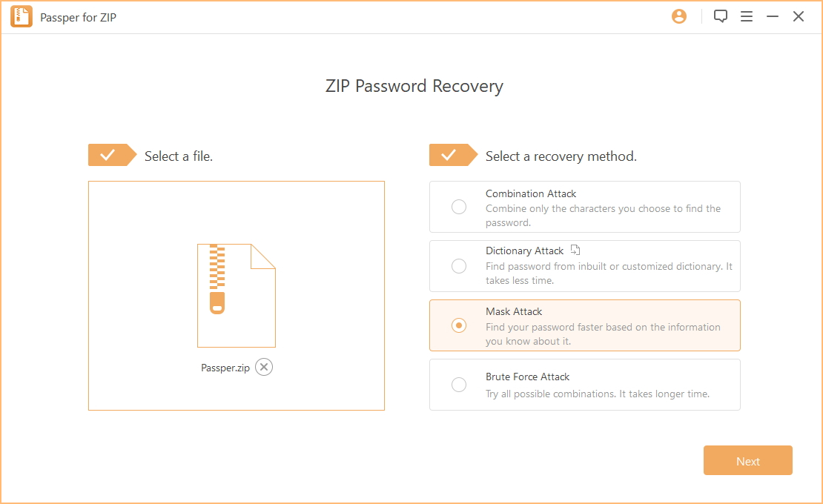Click the zipped file icon in file box
Screen dimensions: 823x504
click(237, 295)
